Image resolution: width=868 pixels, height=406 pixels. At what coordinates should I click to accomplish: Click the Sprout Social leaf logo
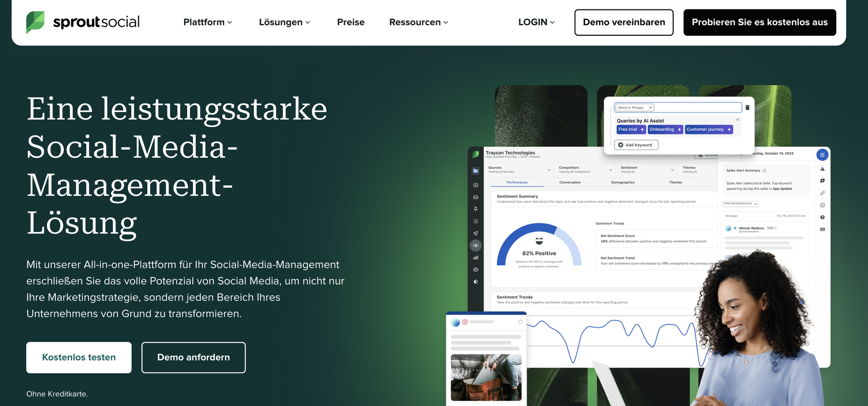pos(35,22)
